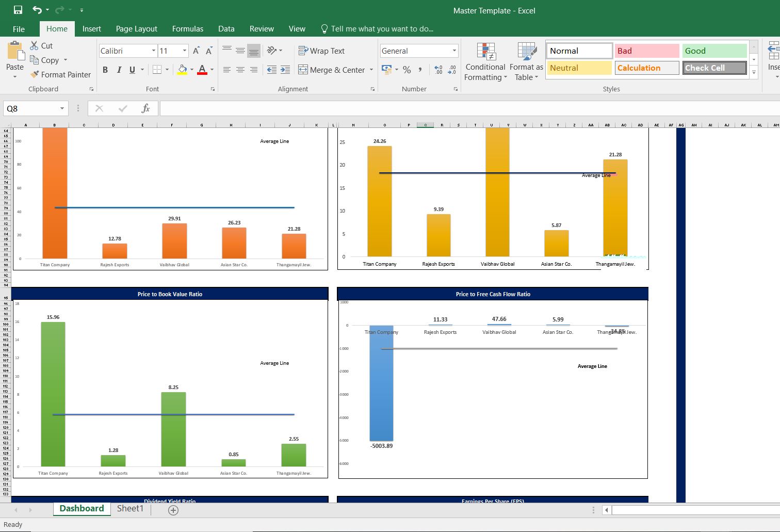Image resolution: width=780 pixels, height=532 pixels.
Task: Increase the indent level
Action: click(285, 70)
